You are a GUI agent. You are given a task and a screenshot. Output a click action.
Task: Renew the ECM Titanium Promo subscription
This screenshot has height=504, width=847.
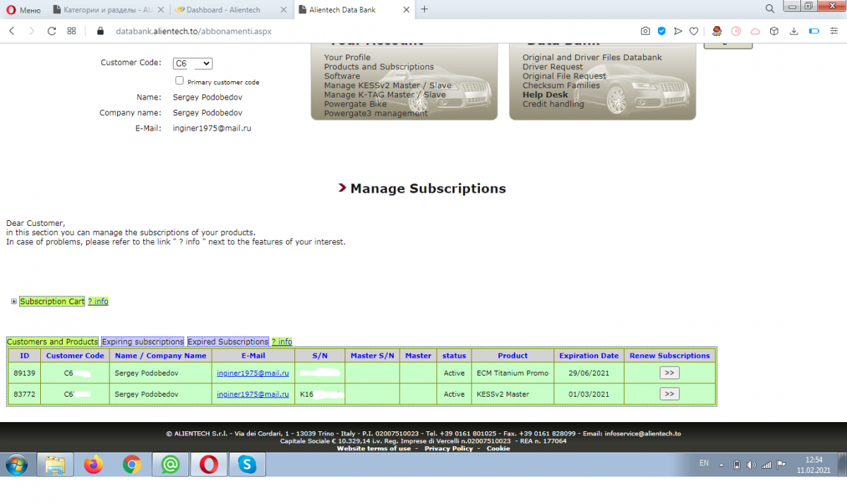pyautogui.click(x=669, y=373)
